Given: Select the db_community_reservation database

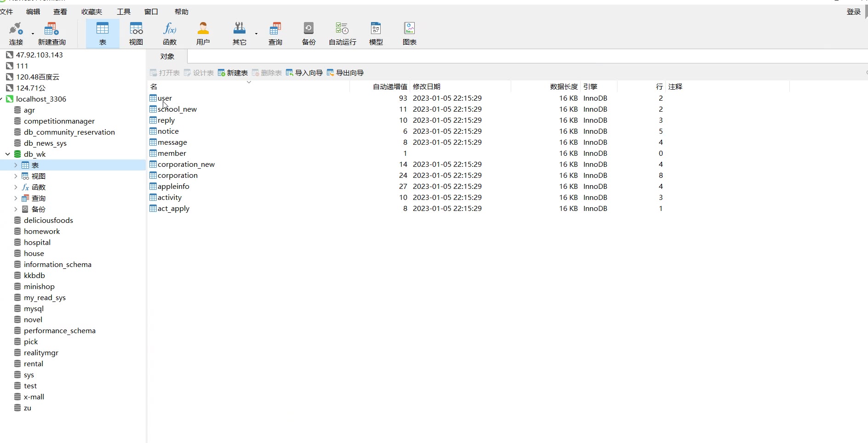Looking at the screenshot, I should tap(69, 132).
